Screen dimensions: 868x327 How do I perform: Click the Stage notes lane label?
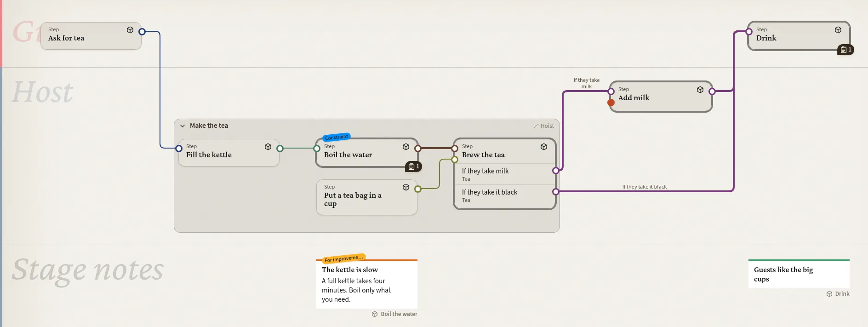coord(88,270)
